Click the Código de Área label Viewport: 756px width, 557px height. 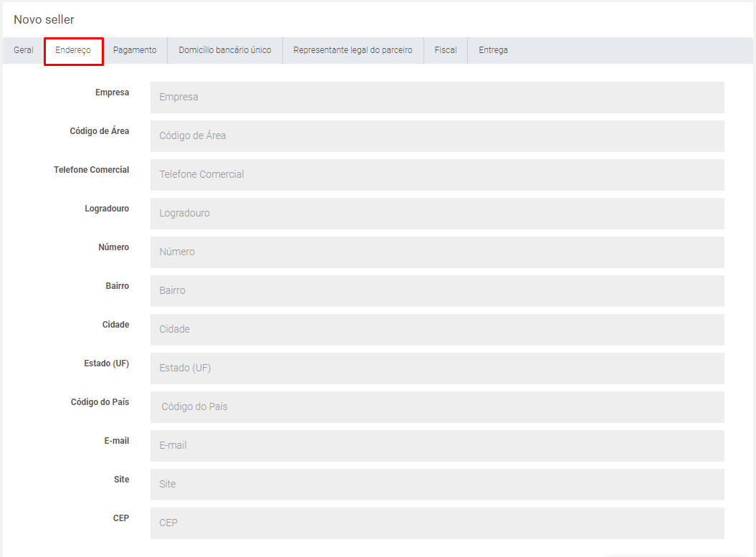pos(100,130)
